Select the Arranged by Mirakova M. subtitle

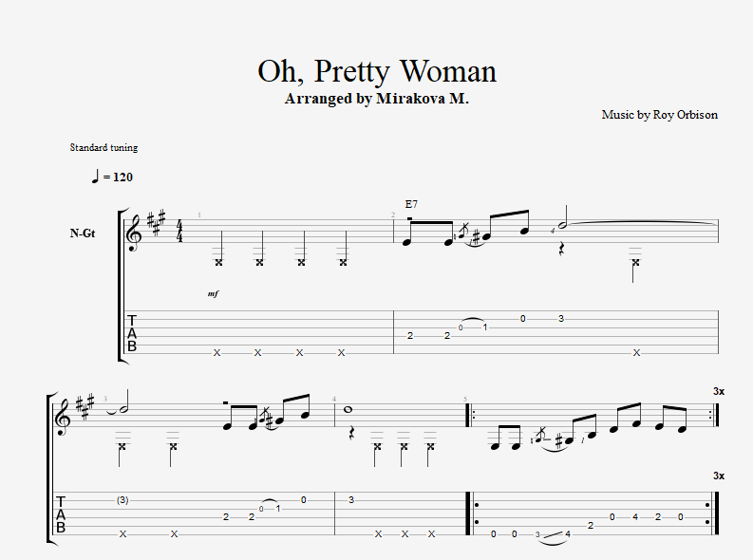[377, 98]
